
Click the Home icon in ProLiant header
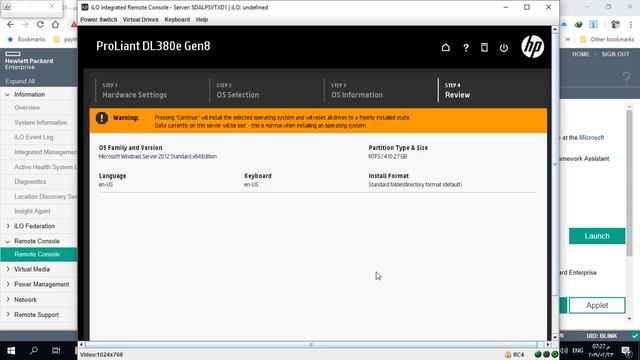click(446, 47)
